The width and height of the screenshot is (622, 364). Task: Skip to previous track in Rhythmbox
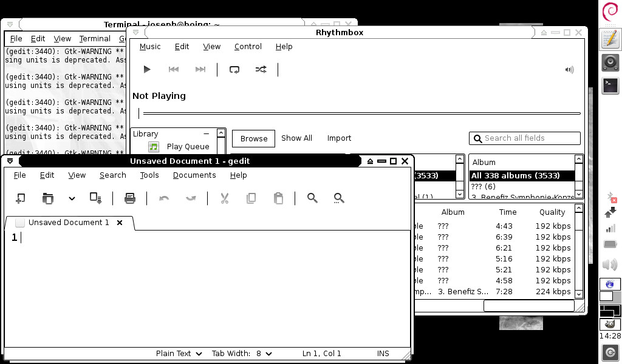click(x=173, y=69)
